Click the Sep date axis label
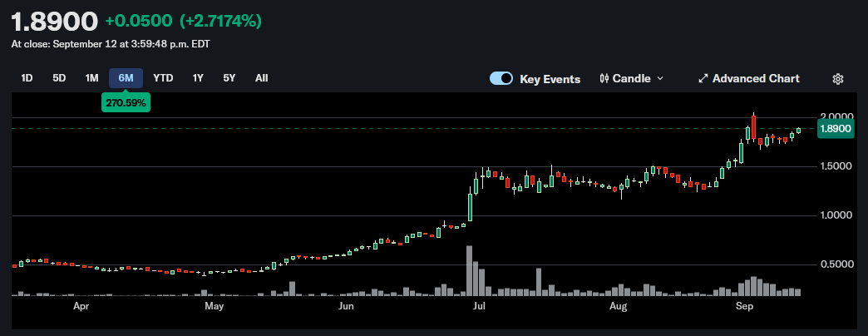The image size is (868, 336). click(743, 305)
